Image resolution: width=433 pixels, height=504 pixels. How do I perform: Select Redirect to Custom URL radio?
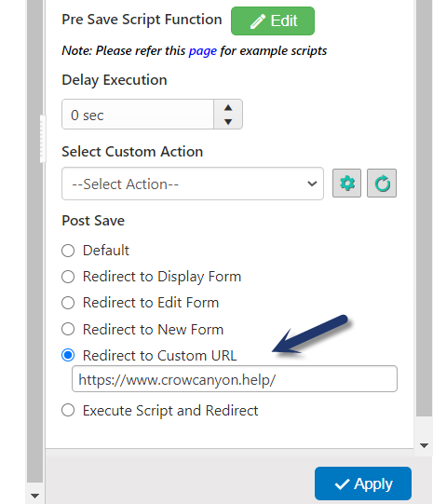click(x=68, y=355)
